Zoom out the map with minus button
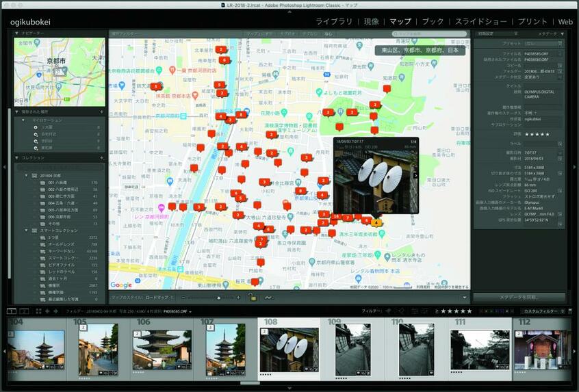The image size is (579, 392). [183, 298]
